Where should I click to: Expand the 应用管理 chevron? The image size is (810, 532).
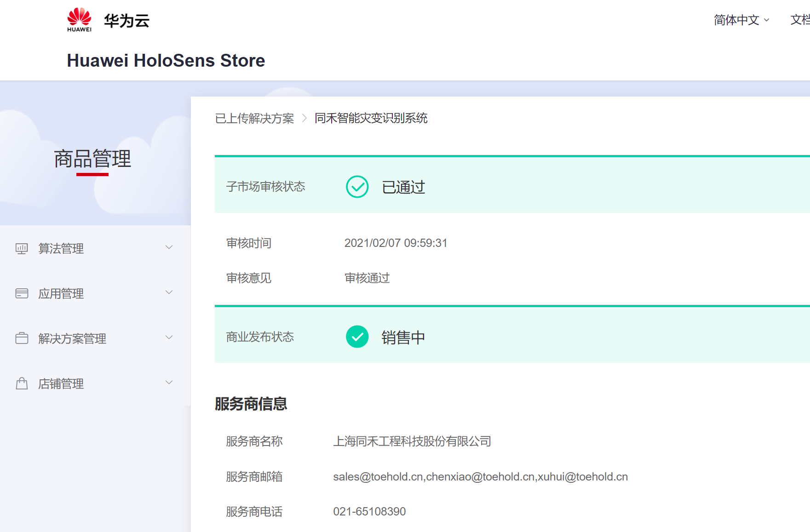pyautogui.click(x=169, y=292)
